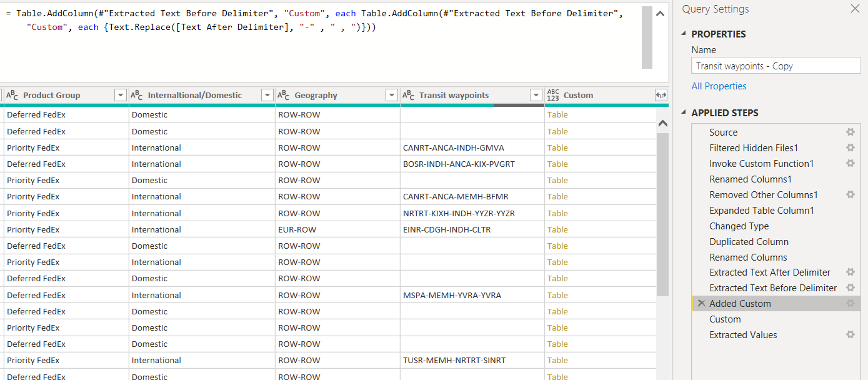Open Table link in TUSR-MEMH-NRTRT-SINRT row
Viewport: 868px width, 380px height.
point(557,360)
